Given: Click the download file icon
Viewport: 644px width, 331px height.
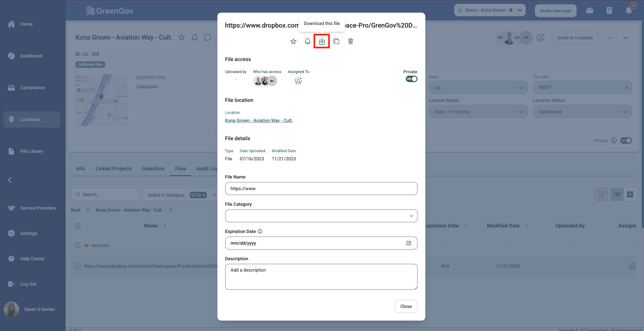Looking at the screenshot, I should (x=322, y=41).
